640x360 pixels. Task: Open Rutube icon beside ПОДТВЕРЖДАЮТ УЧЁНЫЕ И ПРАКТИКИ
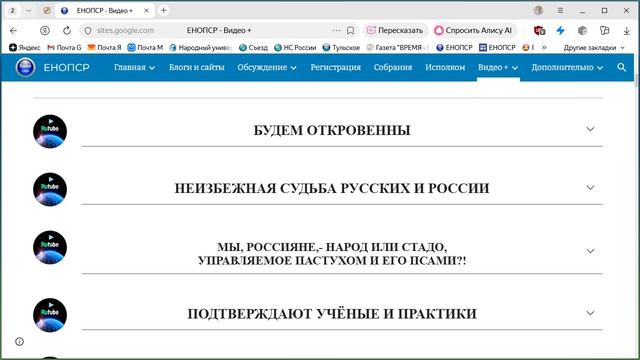(50, 315)
